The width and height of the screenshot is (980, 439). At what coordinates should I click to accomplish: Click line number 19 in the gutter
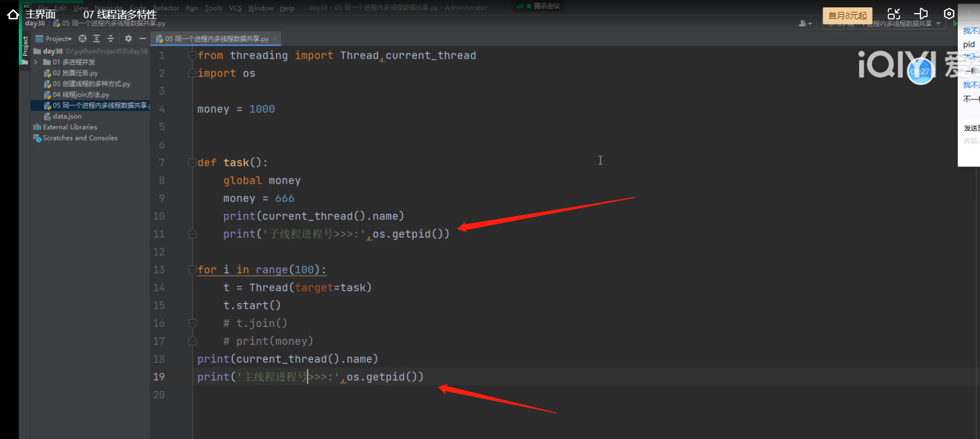(x=159, y=377)
